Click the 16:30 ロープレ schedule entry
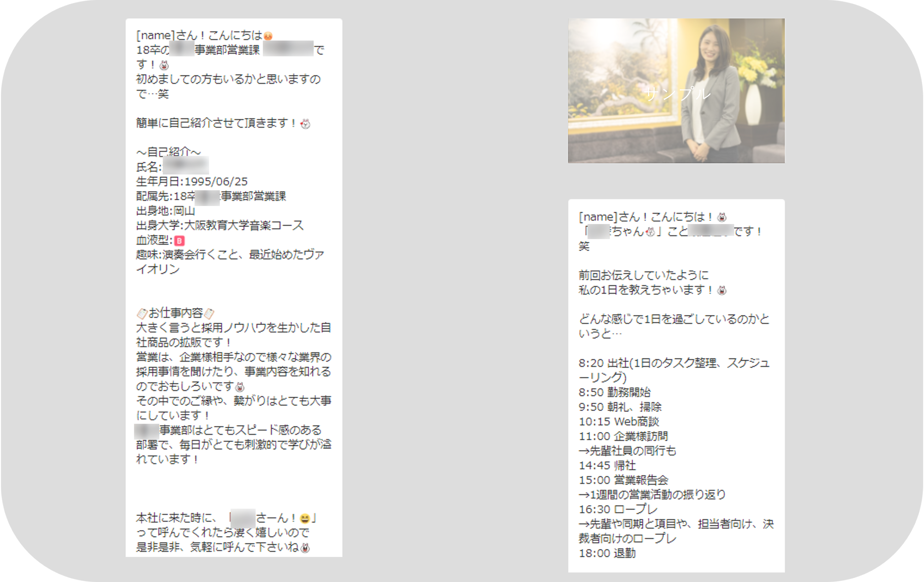Screen dimensions: 924x582 618,509
